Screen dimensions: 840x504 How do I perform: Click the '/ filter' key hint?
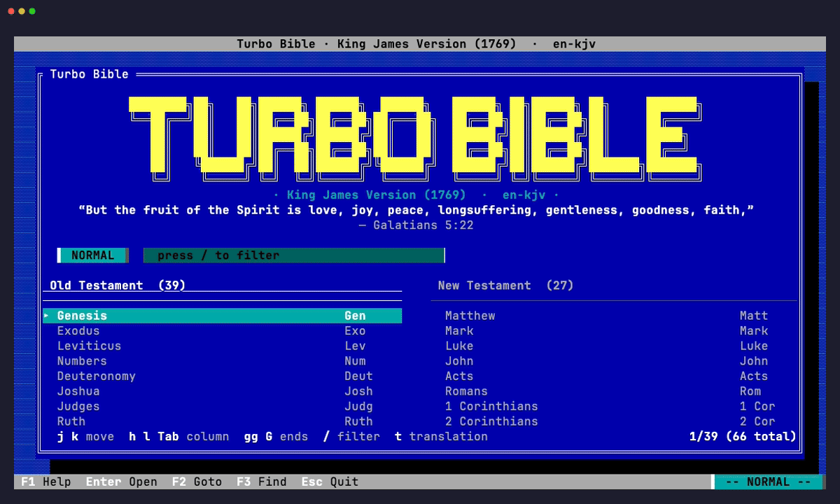coord(351,437)
